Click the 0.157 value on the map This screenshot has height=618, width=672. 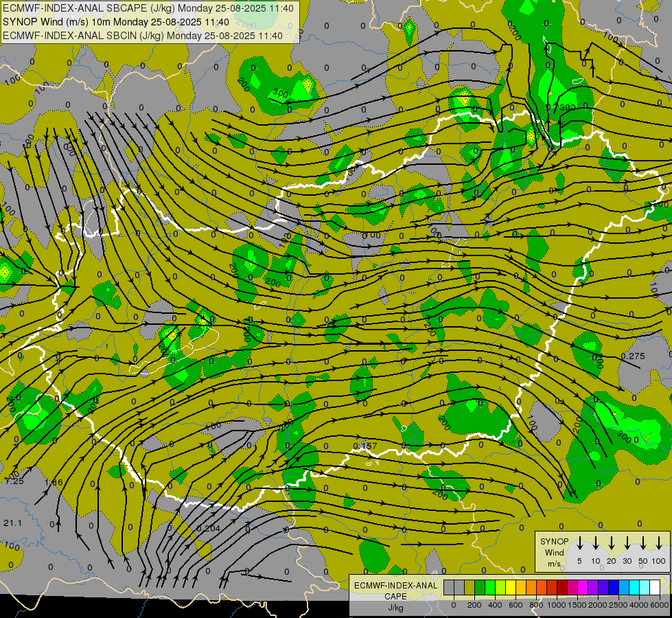click(365, 446)
